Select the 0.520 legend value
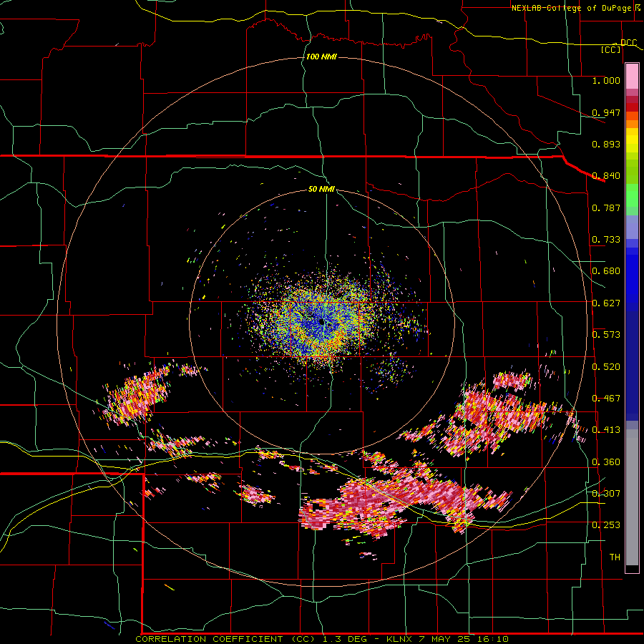This screenshot has height=644, width=644. [606, 367]
